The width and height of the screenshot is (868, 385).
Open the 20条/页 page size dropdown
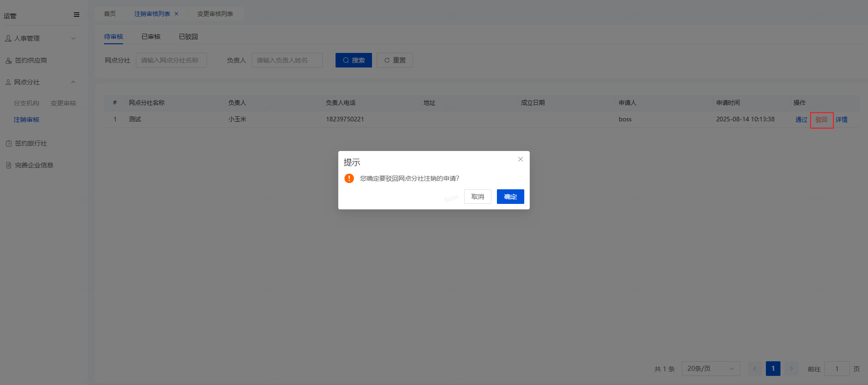710,369
